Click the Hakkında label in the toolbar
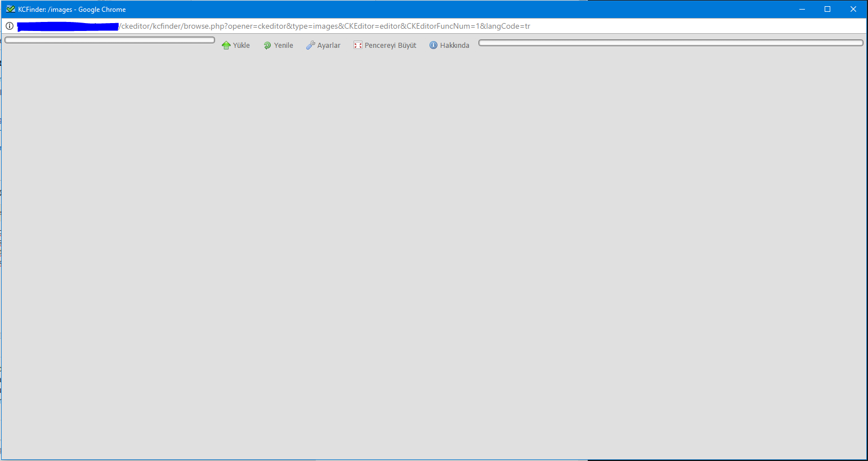This screenshot has width=868, height=461. click(455, 46)
